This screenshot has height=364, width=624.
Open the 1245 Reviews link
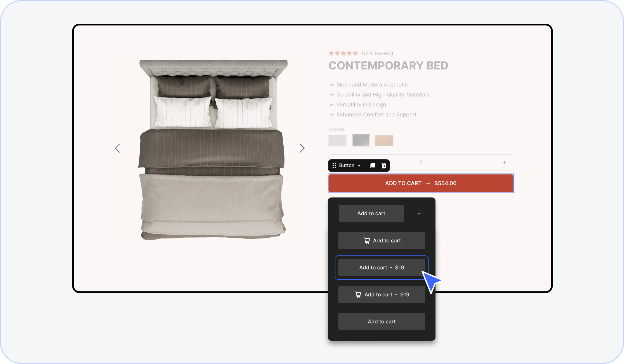coord(377,53)
